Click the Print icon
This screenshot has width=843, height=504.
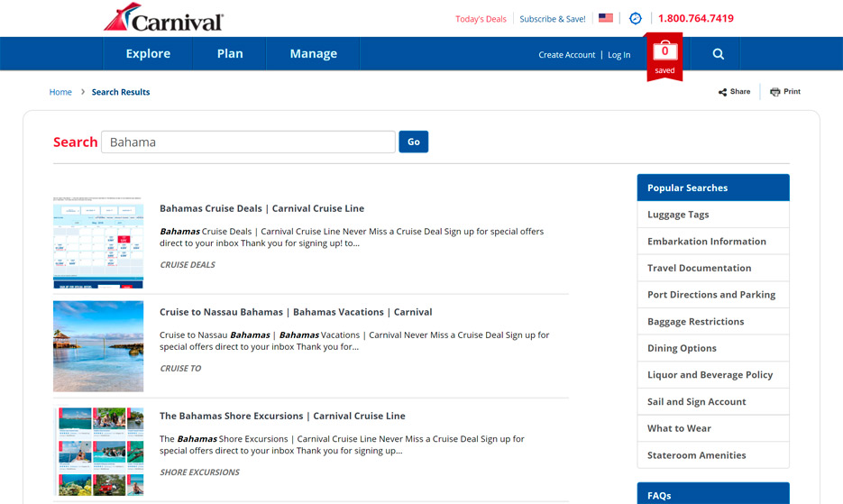(774, 92)
